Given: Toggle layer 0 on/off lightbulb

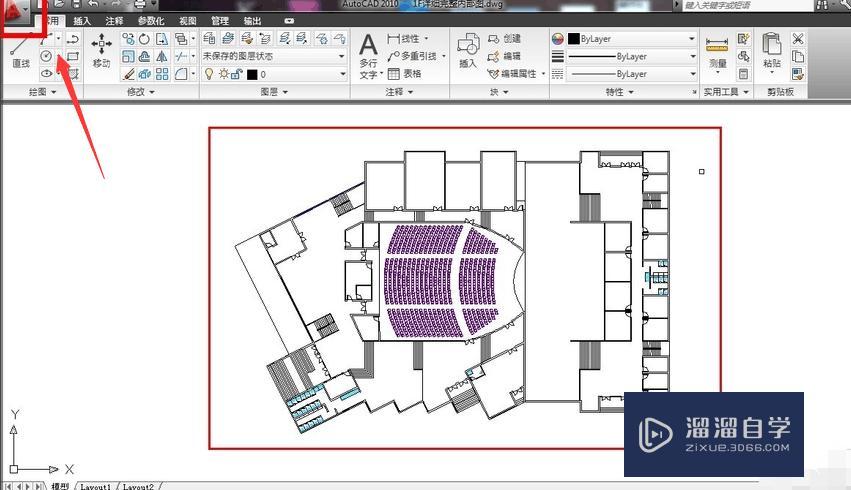Looking at the screenshot, I should tap(209, 74).
